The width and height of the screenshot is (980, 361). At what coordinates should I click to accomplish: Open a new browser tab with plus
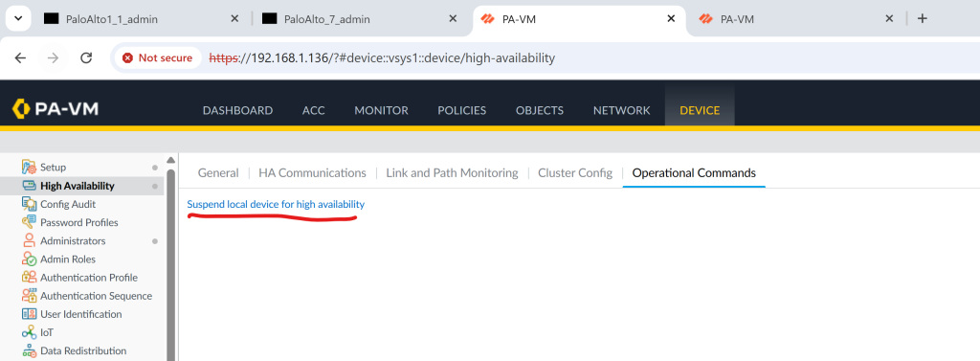[x=922, y=19]
